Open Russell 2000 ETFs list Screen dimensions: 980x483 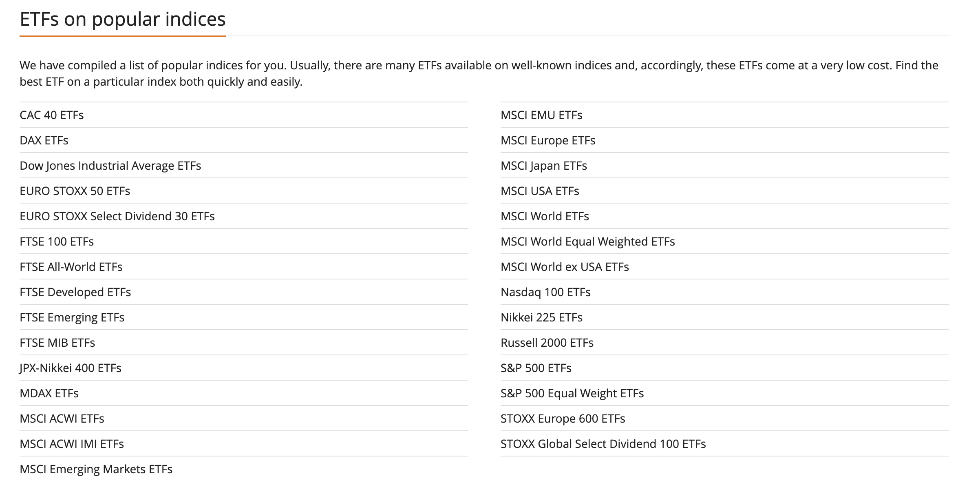click(x=547, y=343)
